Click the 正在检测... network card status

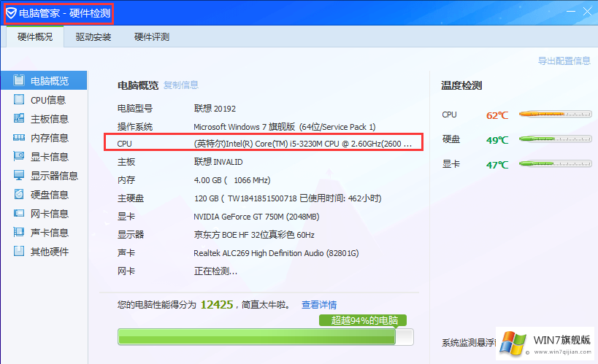pyautogui.click(x=215, y=271)
